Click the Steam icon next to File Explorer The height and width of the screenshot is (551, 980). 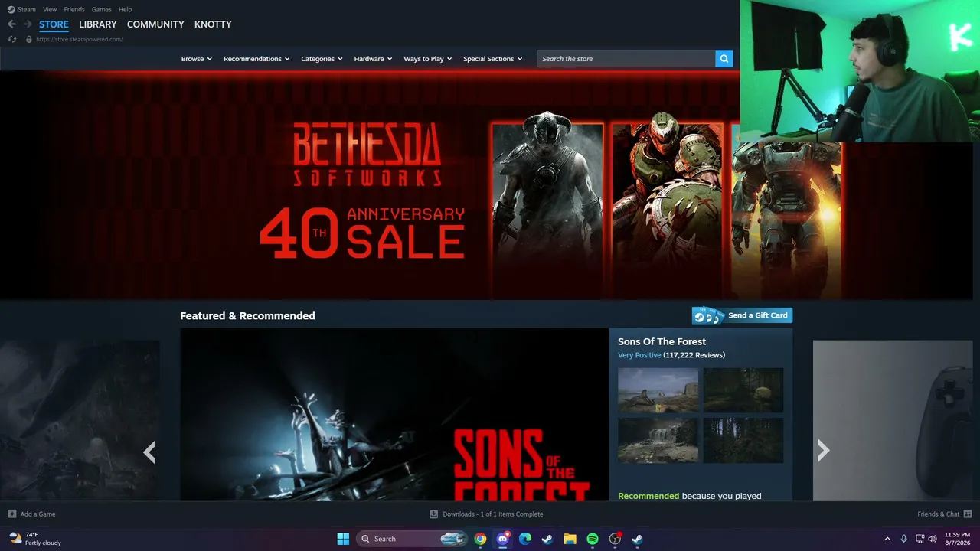pyautogui.click(x=547, y=539)
